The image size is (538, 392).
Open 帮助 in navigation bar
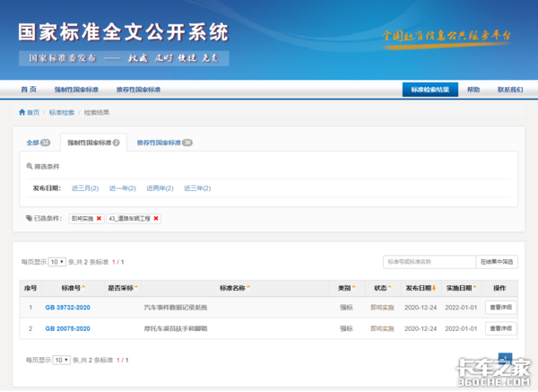473,90
